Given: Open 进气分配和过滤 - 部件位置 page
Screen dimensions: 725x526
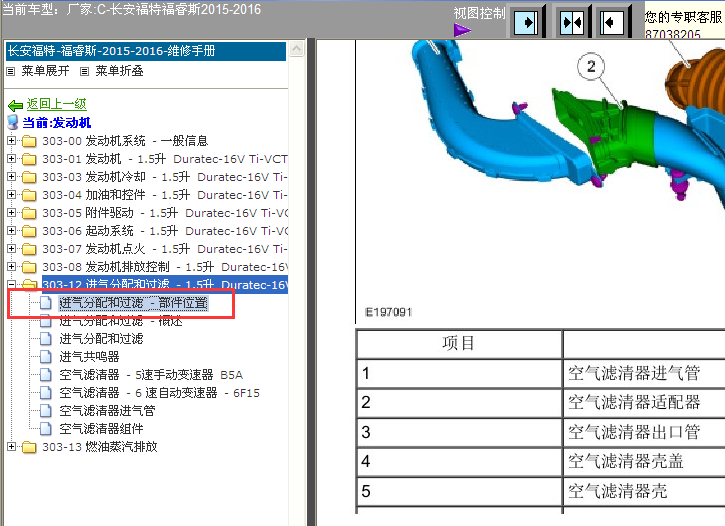Looking at the screenshot, I should (x=134, y=303).
